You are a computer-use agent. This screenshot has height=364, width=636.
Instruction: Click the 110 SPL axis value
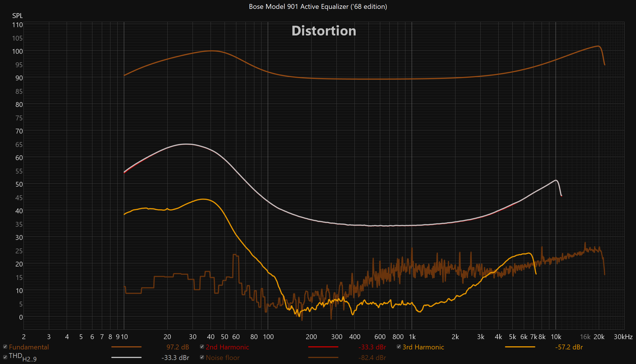pos(17,25)
